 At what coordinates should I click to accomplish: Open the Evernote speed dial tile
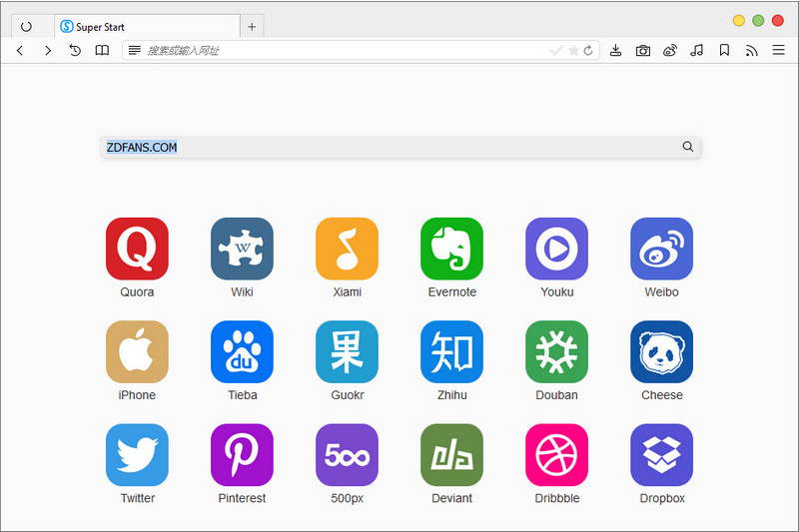point(451,249)
